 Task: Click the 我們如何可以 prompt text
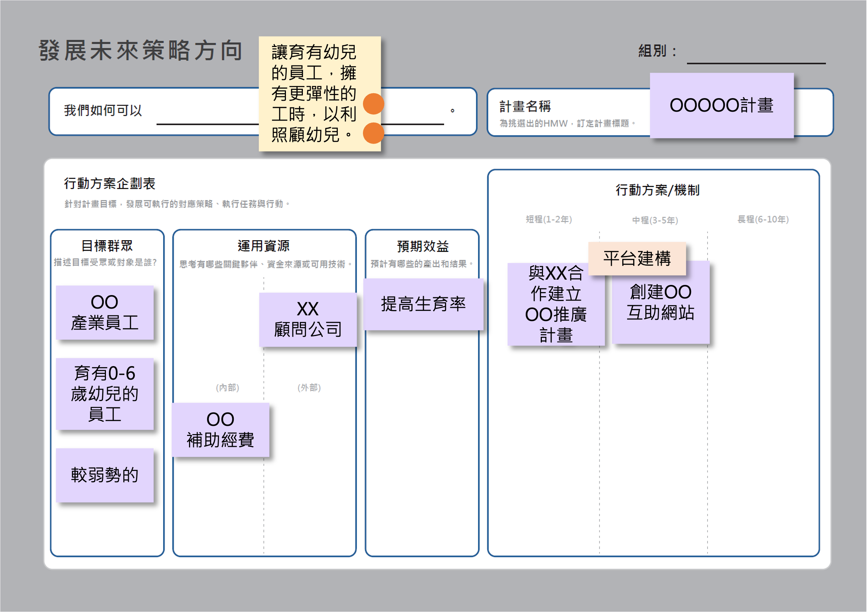(x=103, y=110)
